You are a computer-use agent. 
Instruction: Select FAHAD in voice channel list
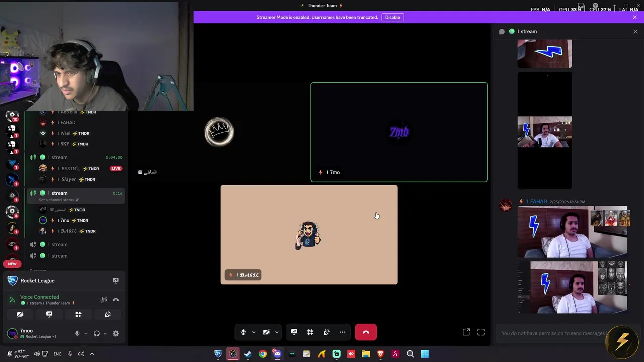click(x=80, y=122)
